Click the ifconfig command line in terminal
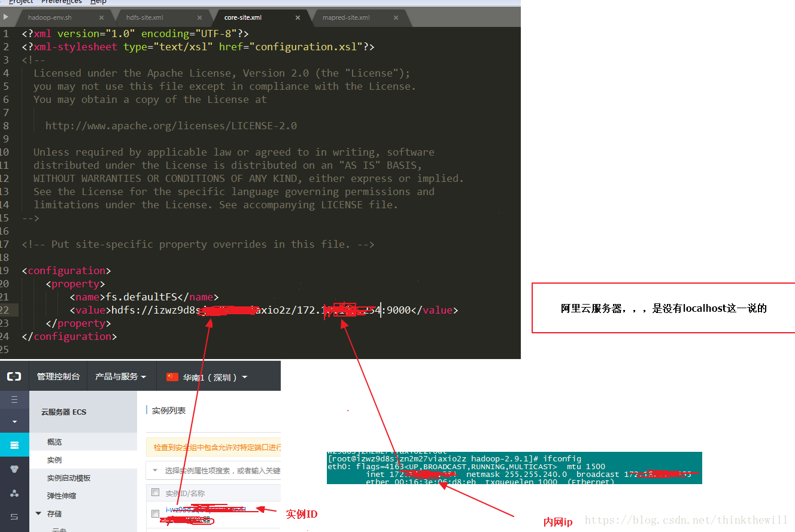Image resolution: width=795 pixels, height=532 pixels. [454, 459]
